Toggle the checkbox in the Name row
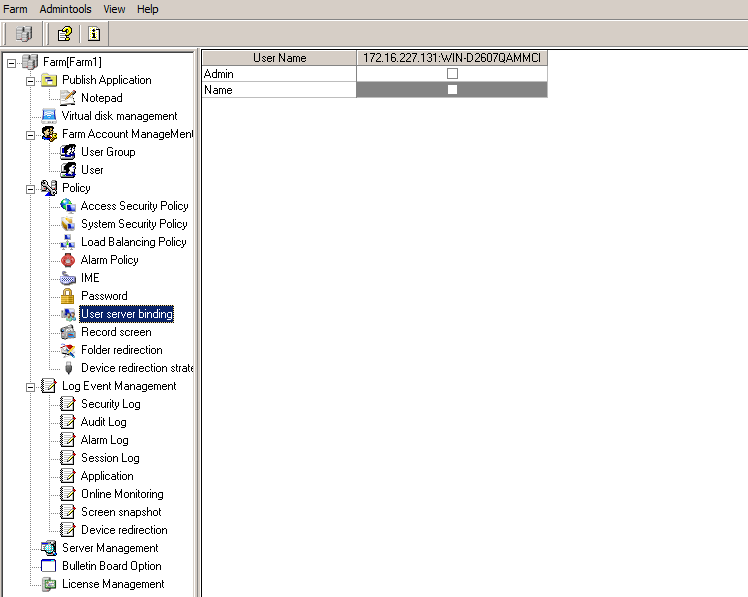This screenshot has width=748, height=597. coord(452,90)
